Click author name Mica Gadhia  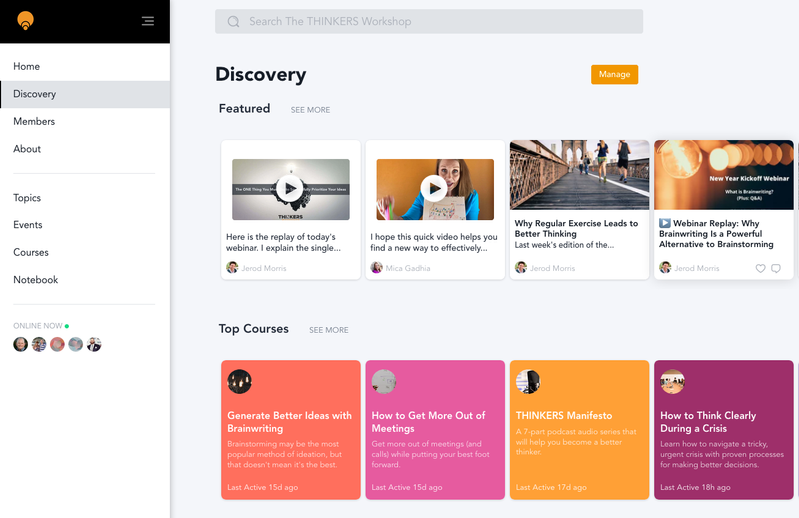[408, 268]
